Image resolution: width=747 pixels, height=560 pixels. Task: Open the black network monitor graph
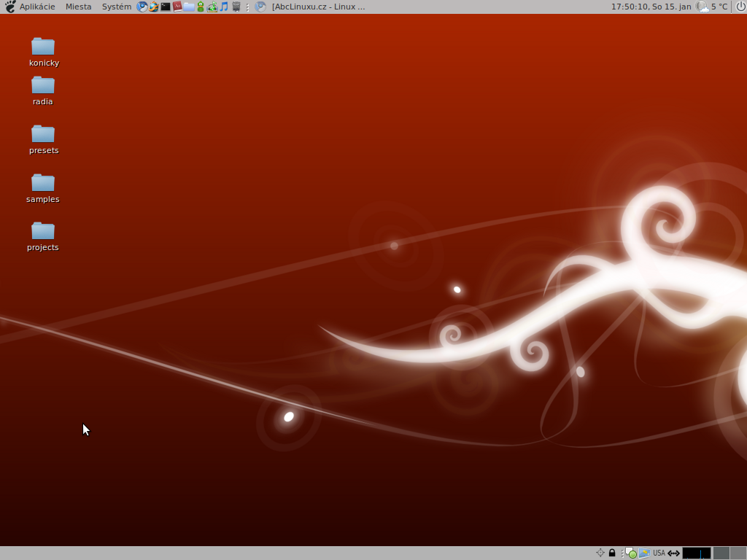[x=697, y=553]
